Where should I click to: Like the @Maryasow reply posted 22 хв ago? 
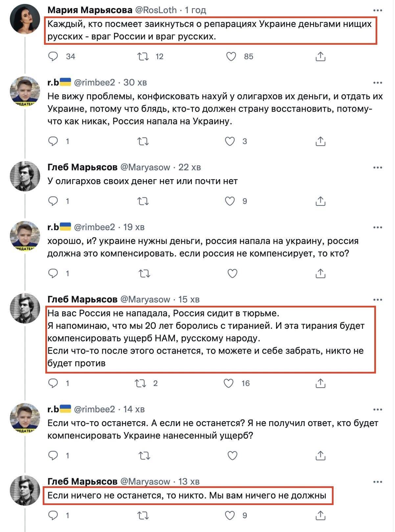tap(230, 201)
